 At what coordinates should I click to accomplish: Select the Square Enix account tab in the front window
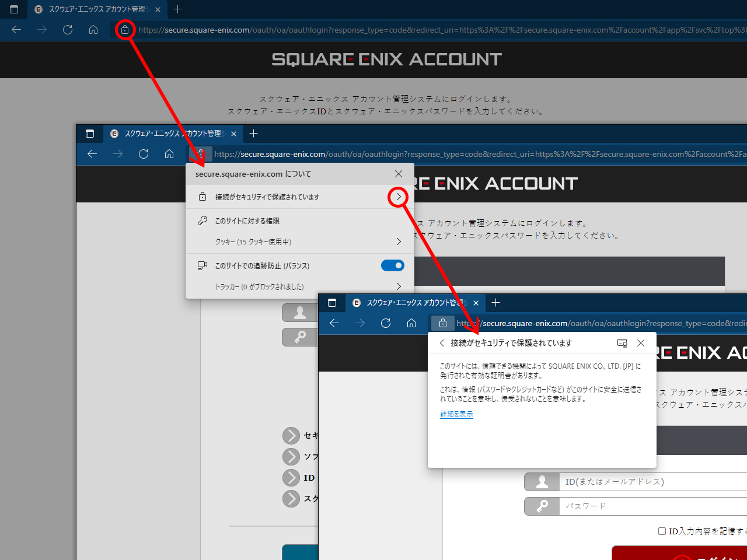pyautogui.click(x=416, y=303)
